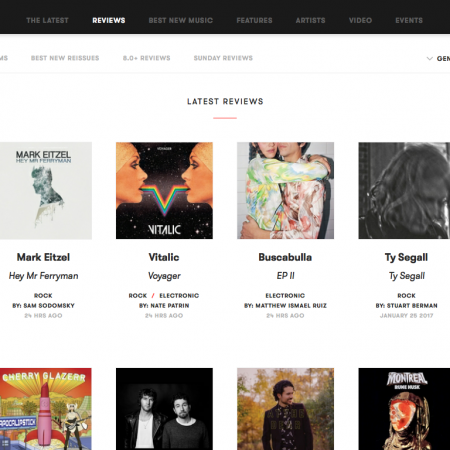This screenshot has width=450, height=450.
Task: Go to the Features section
Action: point(254,20)
